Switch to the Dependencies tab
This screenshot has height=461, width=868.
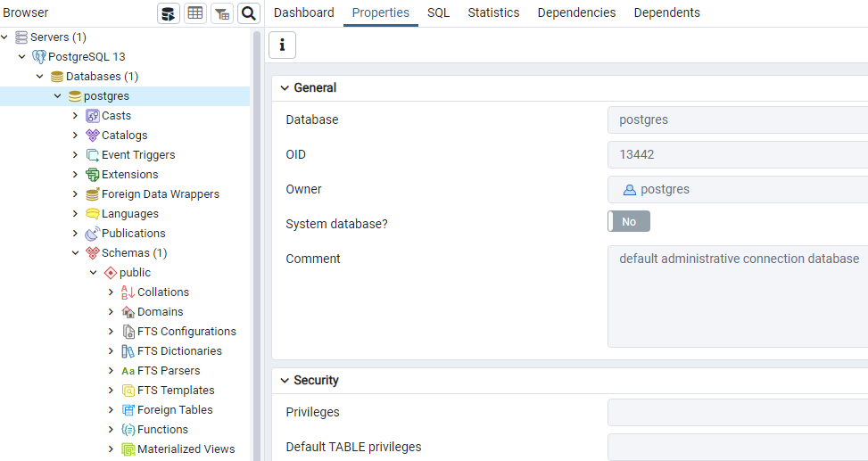click(576, 12)
